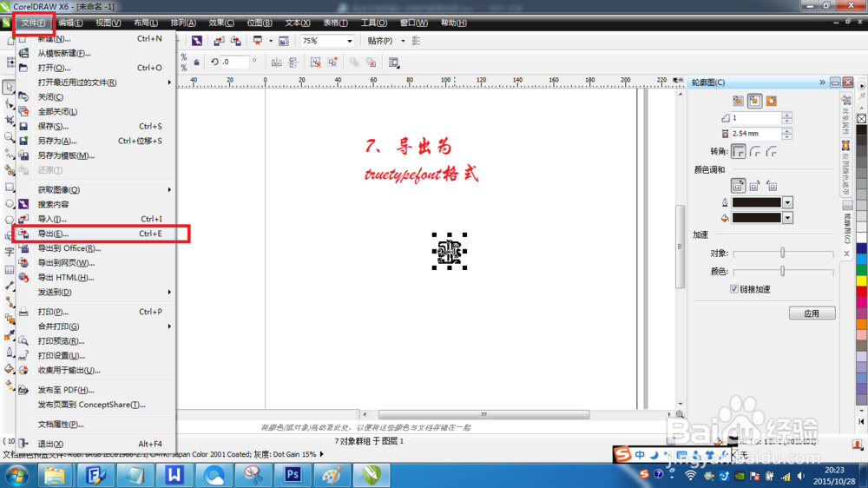Choose Inside Contour option
Viewport: 868px width, 488px height.
(x=754, y=101)
